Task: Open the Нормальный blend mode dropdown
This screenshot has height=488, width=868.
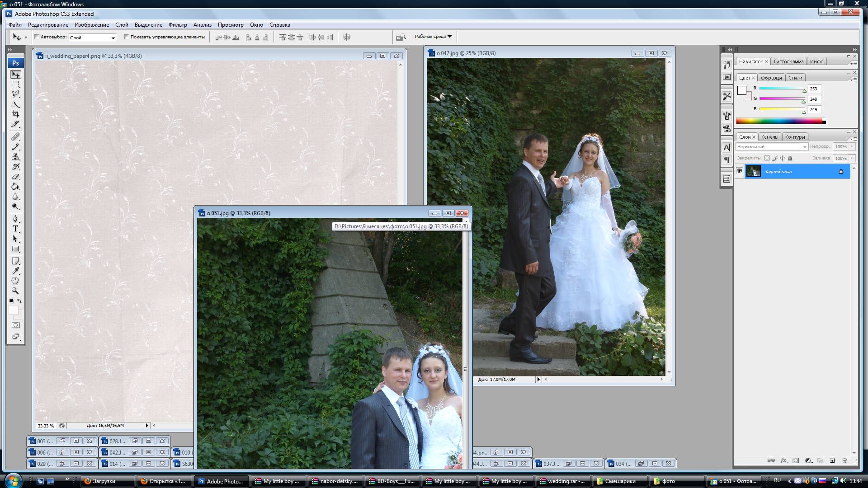Action: point(772,147)
